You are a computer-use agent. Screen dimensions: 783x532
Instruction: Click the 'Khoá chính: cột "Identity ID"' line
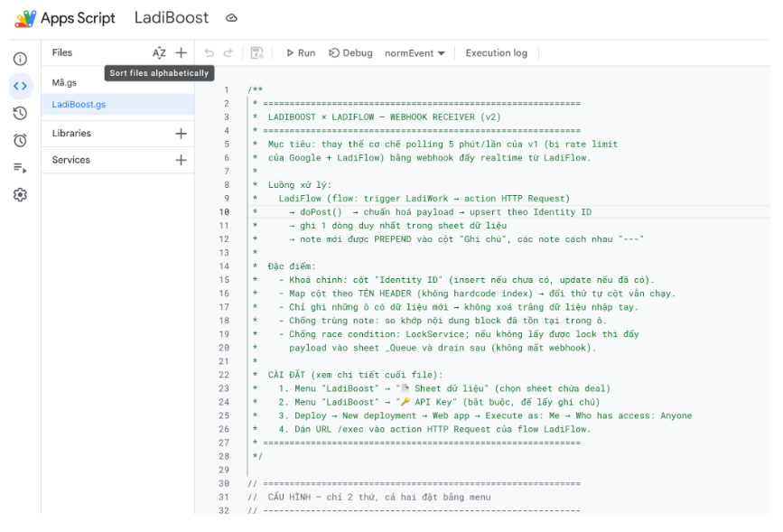pyautogui.click(x=466, y=280)
